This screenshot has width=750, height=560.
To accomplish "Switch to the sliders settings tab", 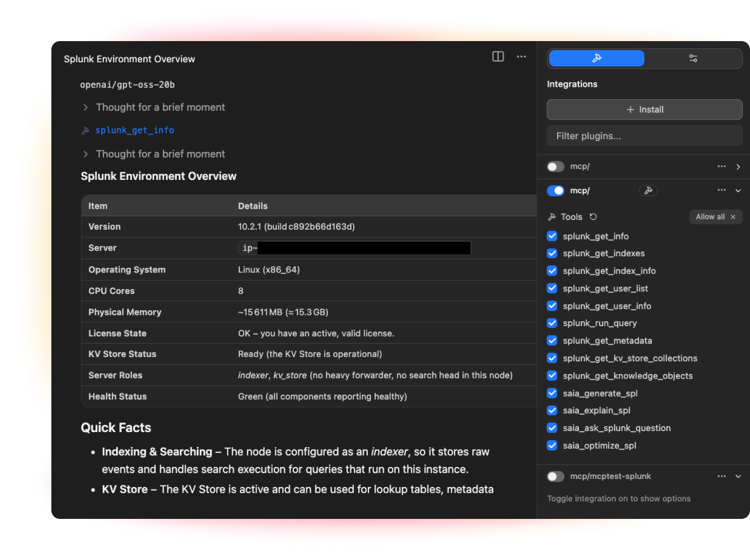I will click(693, 59).
